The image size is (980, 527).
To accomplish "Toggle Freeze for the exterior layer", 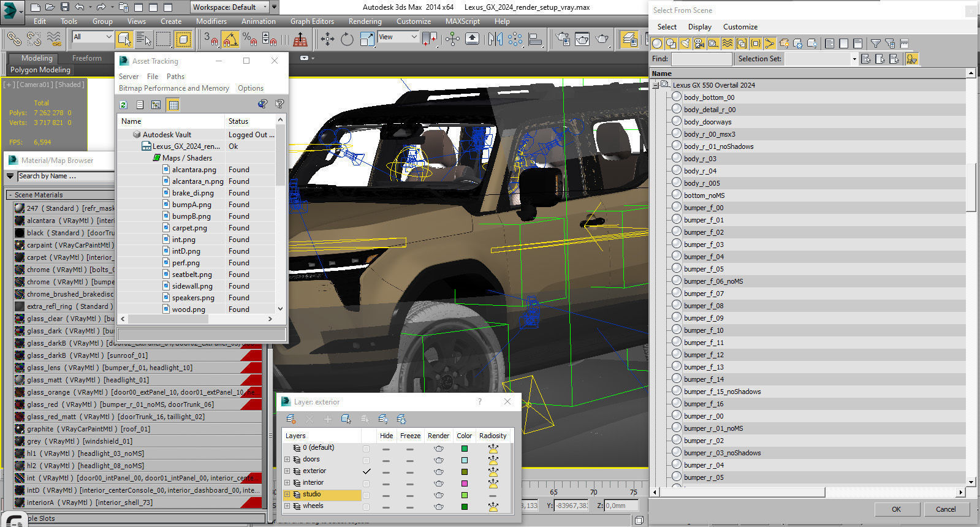I will [410, 472].
